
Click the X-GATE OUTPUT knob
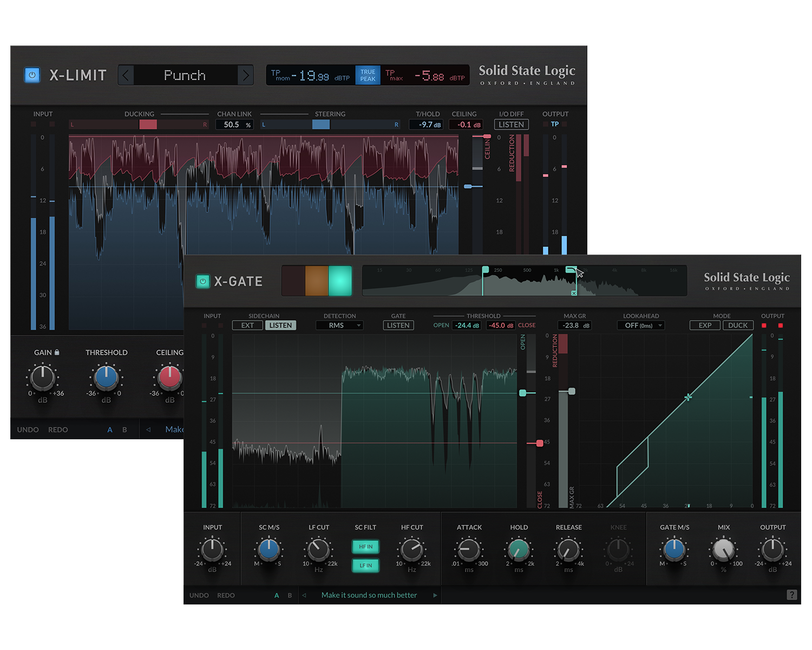click(772, 549)
